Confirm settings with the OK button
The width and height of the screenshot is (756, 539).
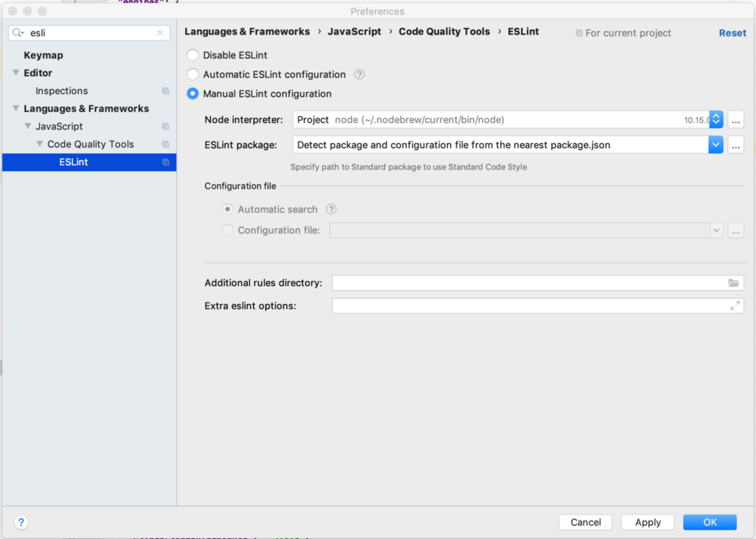pyautogui.click(x=710, y=522)
